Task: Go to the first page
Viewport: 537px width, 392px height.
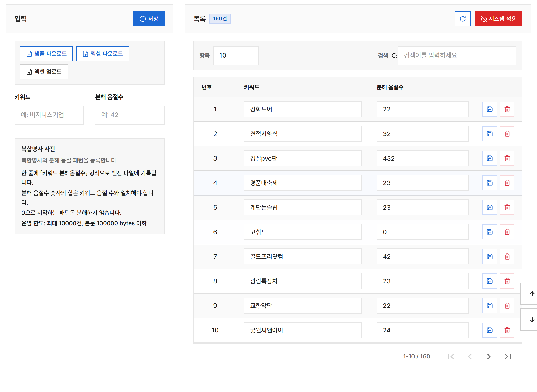Action: 451,357
